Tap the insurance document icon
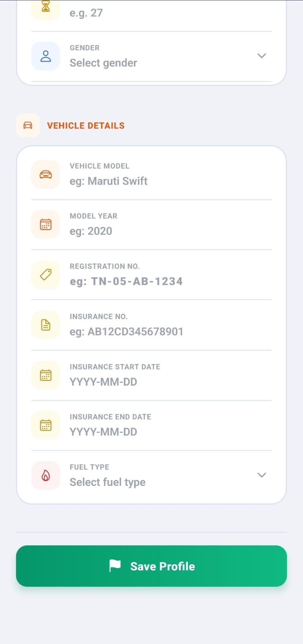Viewport: 303px width, 644px height. point(46,325)
